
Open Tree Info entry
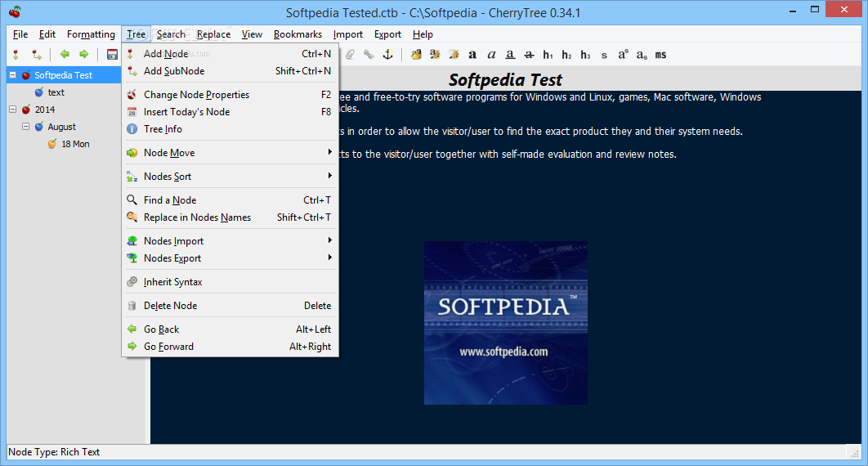230,129
